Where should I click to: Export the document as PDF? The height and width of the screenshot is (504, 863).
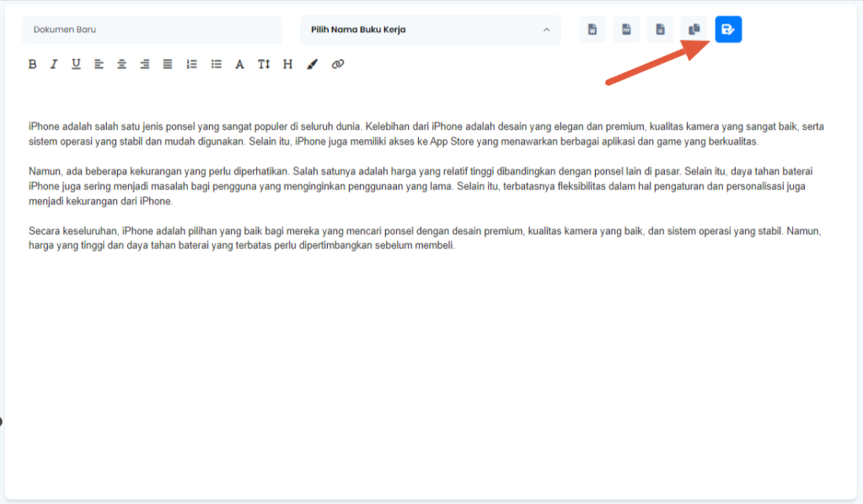click(x=626, y=29)
